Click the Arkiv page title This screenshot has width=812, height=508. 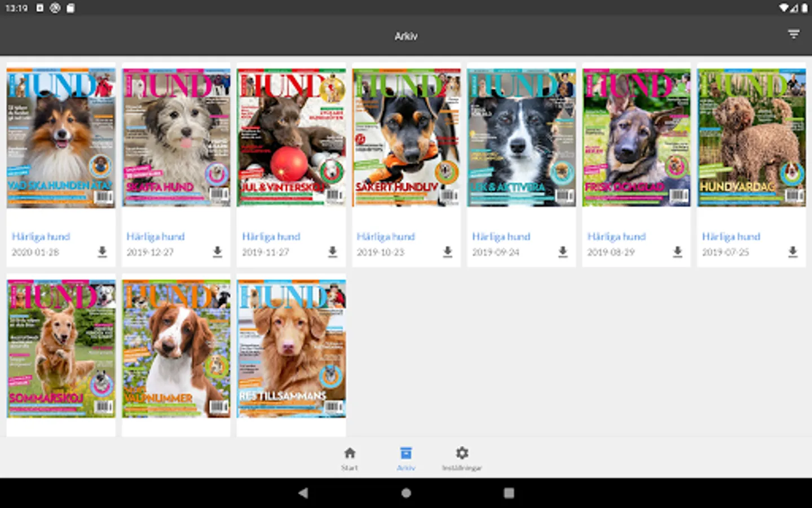click(406, 36)
